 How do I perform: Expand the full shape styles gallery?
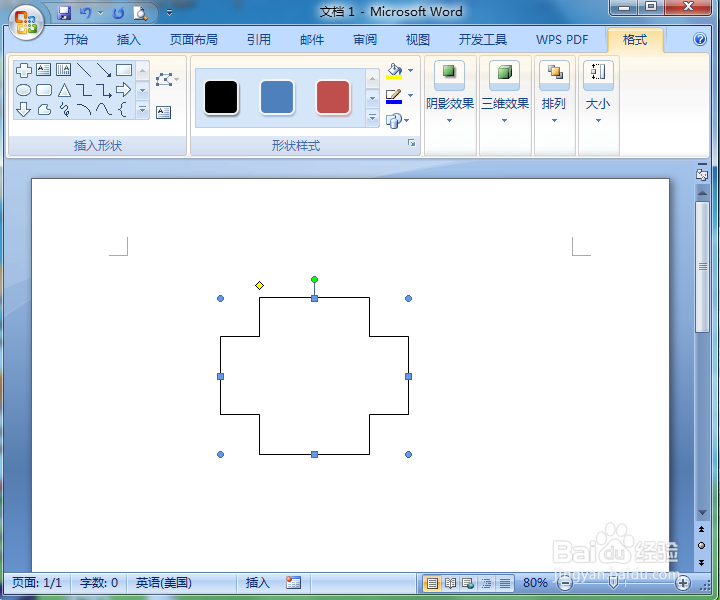[372, 118]
